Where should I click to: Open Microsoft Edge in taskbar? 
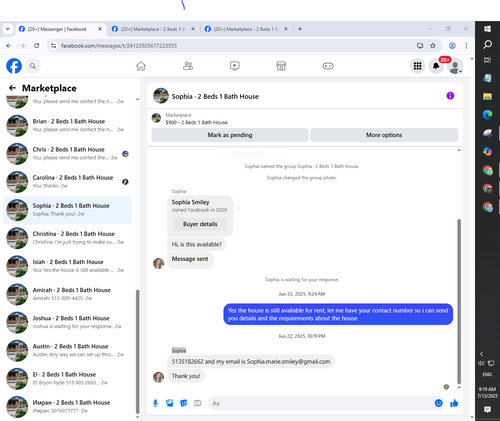[x=487, y=115]
